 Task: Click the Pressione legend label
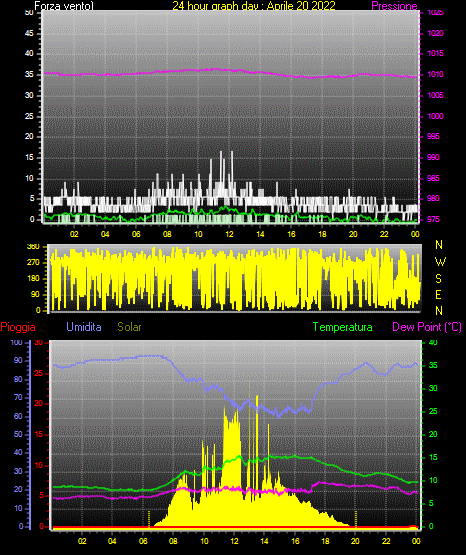(394, 5)
